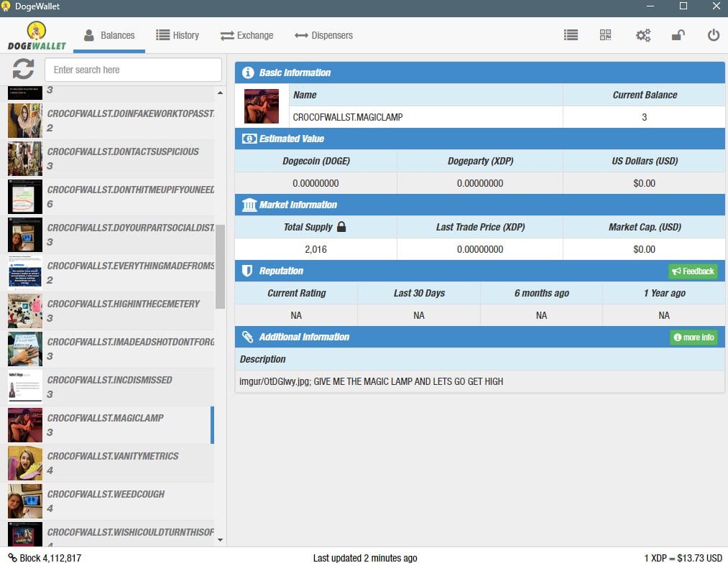
Task: Click the Current Rating NA value
Action: click(296, 315)
